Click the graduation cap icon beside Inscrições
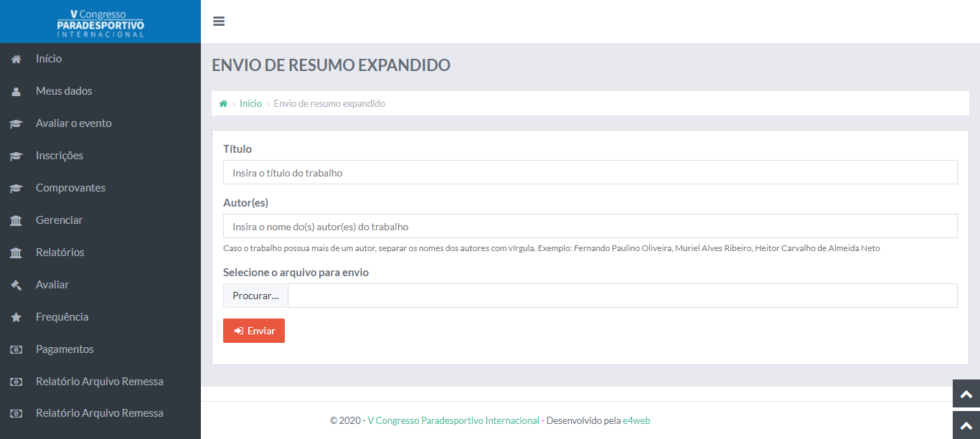The width and height of the screenshot is (980, 439). (x=16, y=156)
